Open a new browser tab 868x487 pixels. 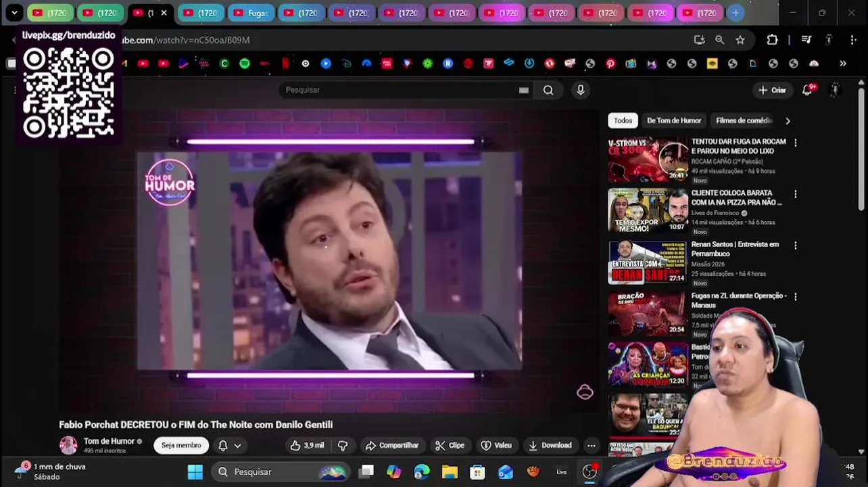click(x=736, y=13)
